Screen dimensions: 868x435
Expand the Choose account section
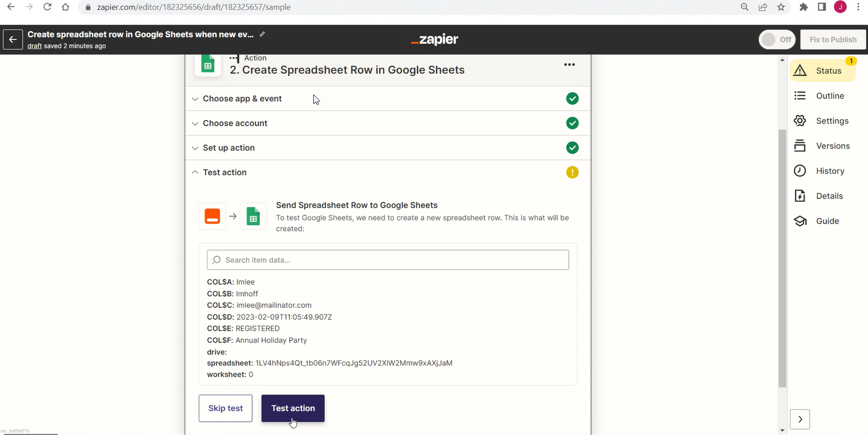click(235, 124)
